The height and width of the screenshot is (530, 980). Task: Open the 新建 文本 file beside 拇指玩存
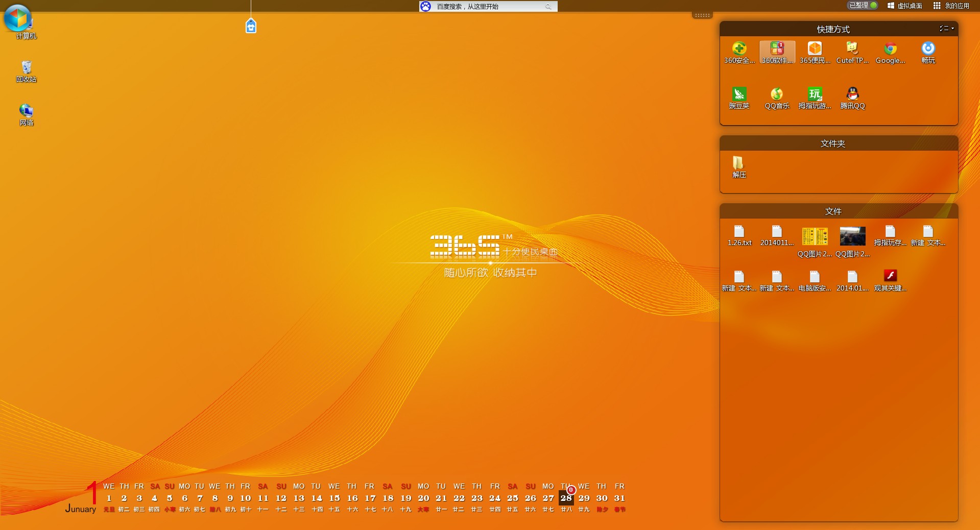coord(928,236)
